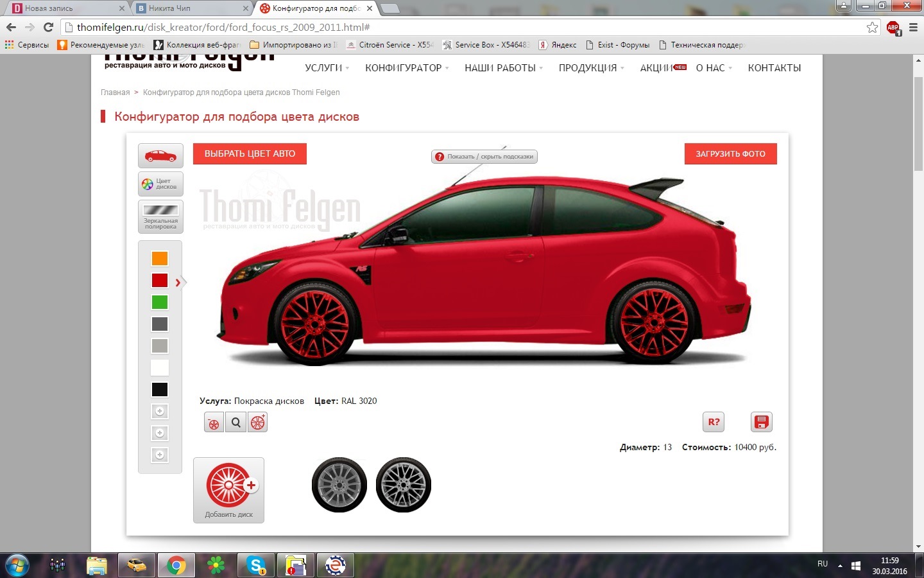Bookmark this page with the star icon
The image size is (924, 578).
click(x=872, y=27)
